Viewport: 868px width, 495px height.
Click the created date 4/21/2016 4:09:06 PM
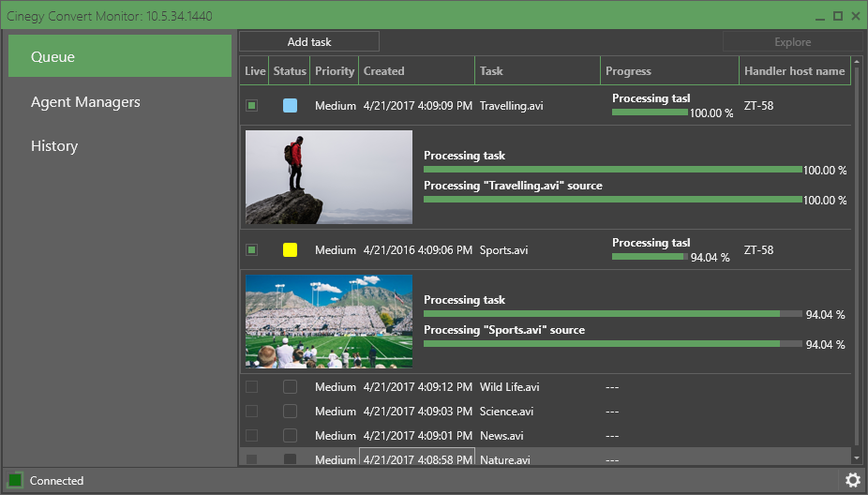coord(418,250)
